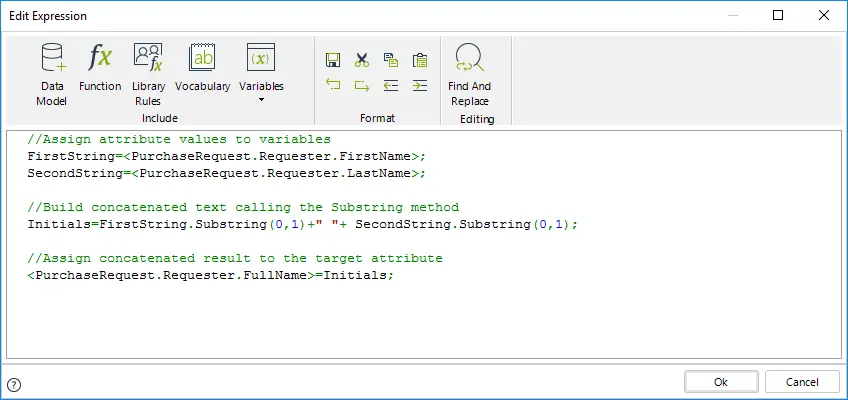Cancel the expression edit
848x400 pixels.
pos(802,382)
